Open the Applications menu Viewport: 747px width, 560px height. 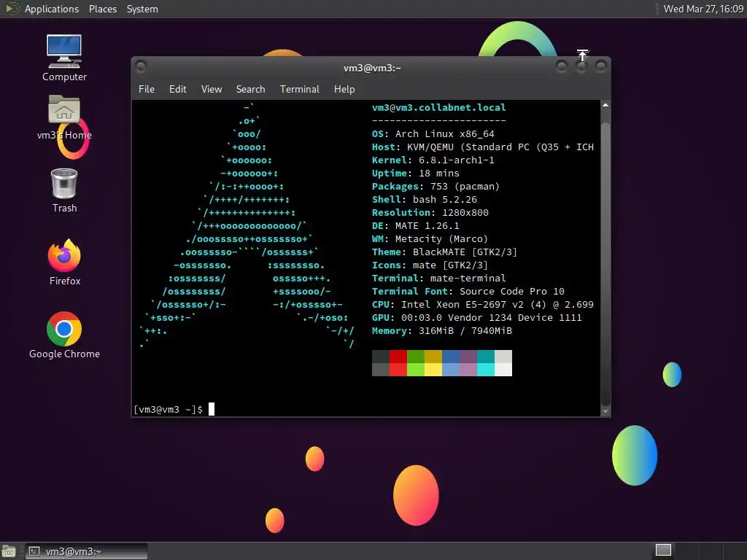click(52, 9)
